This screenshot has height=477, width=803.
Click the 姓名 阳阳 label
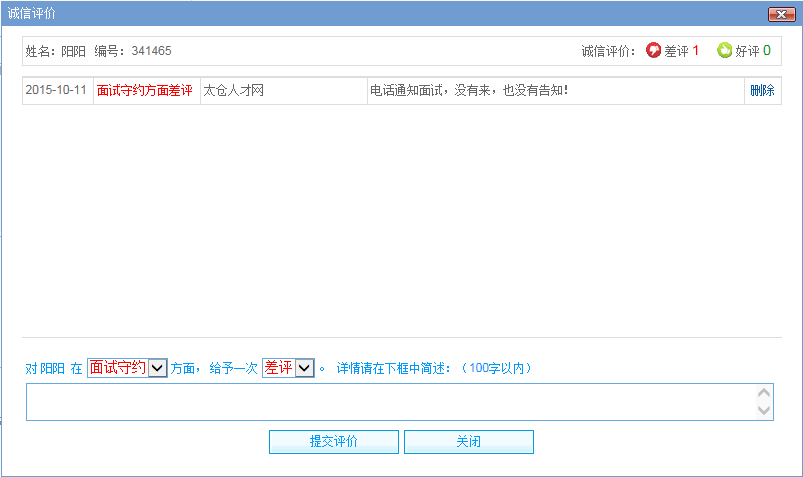click(55, 50)
